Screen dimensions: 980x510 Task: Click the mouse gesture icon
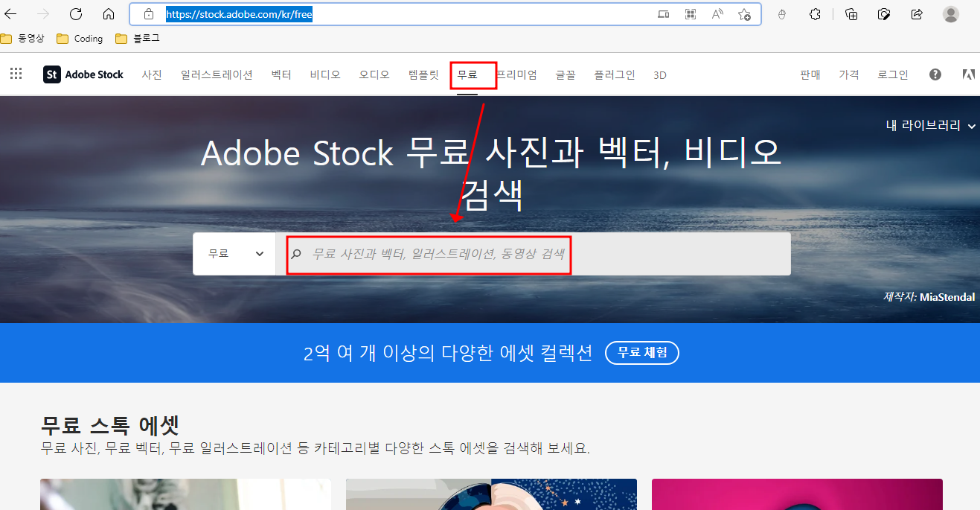point(782,14)
